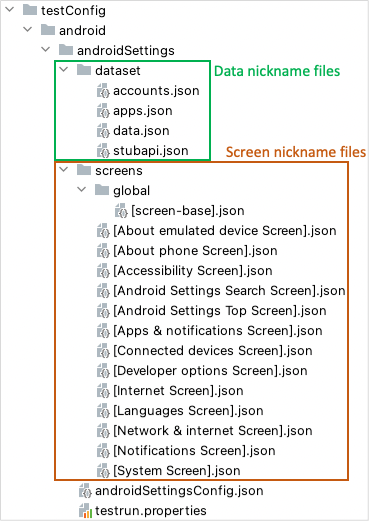376x521 pixels.
Task: Select the dataset folder label
Action: click(118, 70)
